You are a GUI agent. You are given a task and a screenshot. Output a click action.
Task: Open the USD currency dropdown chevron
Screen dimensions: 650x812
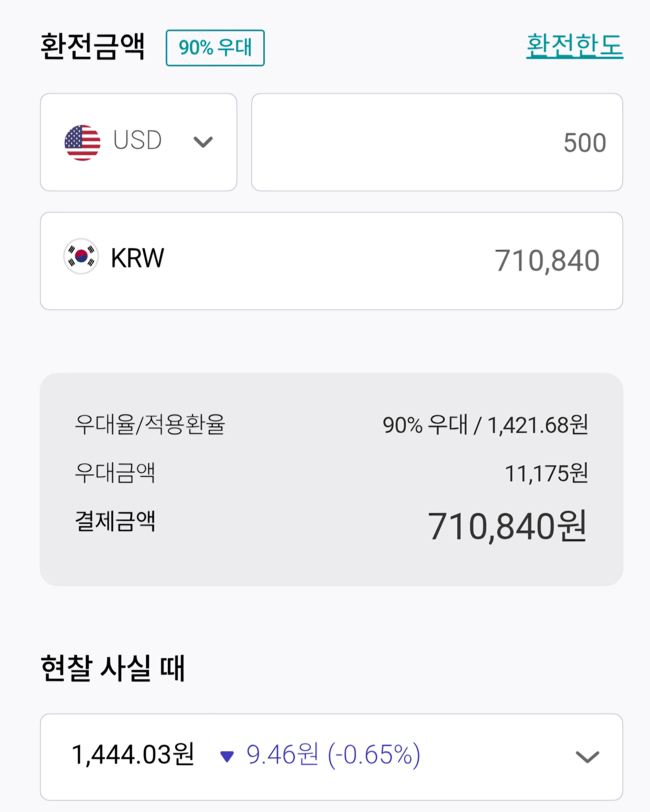tap(203, 142)
